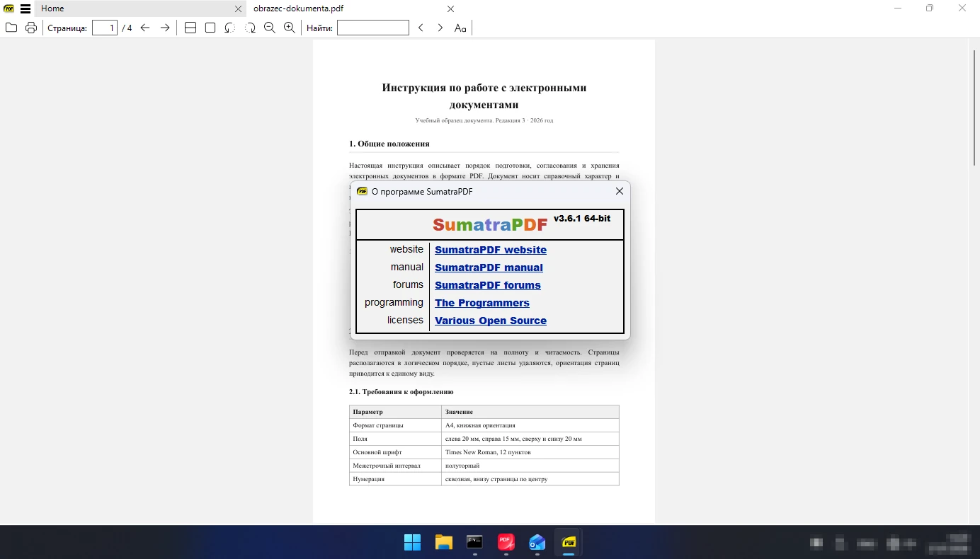Viewport: 980px width, 559px height.
Task: Click the Найти search input field
Action: coord(373,28)
